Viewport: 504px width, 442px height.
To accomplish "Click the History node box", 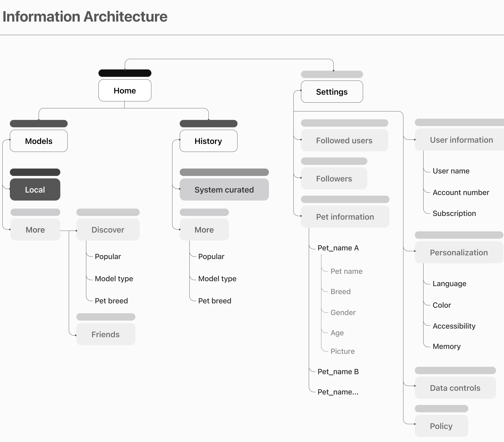I will tap(208, 141).
